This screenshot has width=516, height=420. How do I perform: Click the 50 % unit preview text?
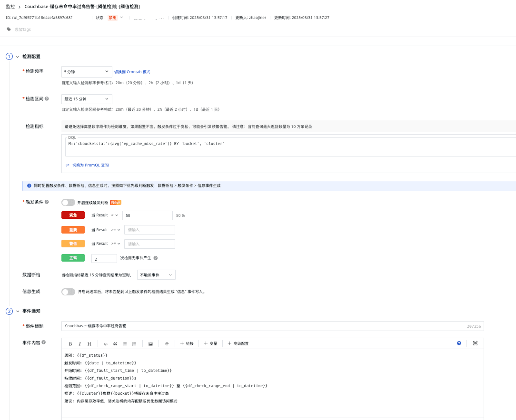tap(180, 216)
